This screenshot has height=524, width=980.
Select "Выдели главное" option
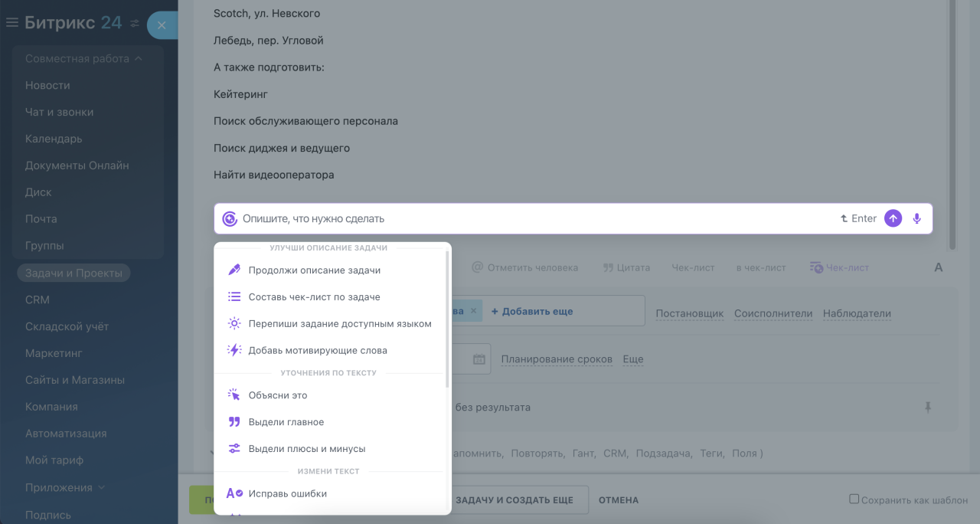[x=286, y=422]
